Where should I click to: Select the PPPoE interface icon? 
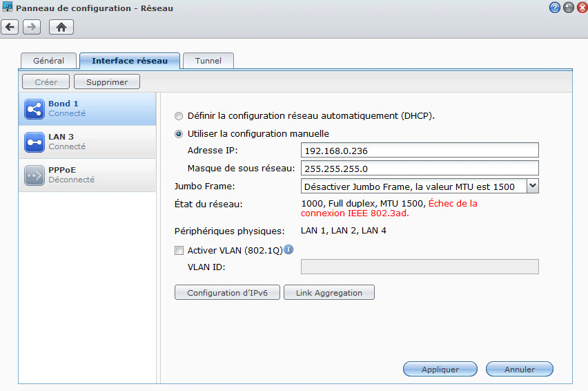point(34,175)
